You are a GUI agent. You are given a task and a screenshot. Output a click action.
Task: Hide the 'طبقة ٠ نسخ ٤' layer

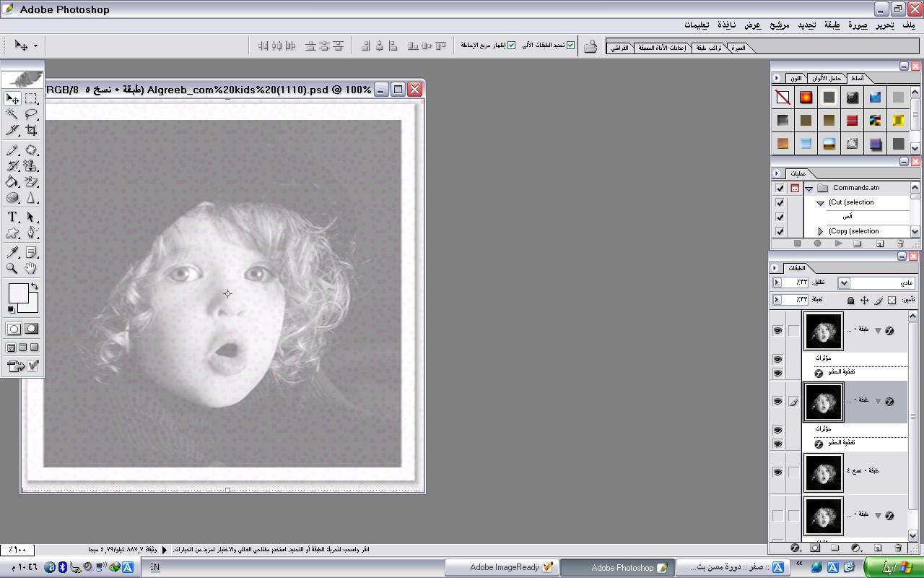point(777,472)
